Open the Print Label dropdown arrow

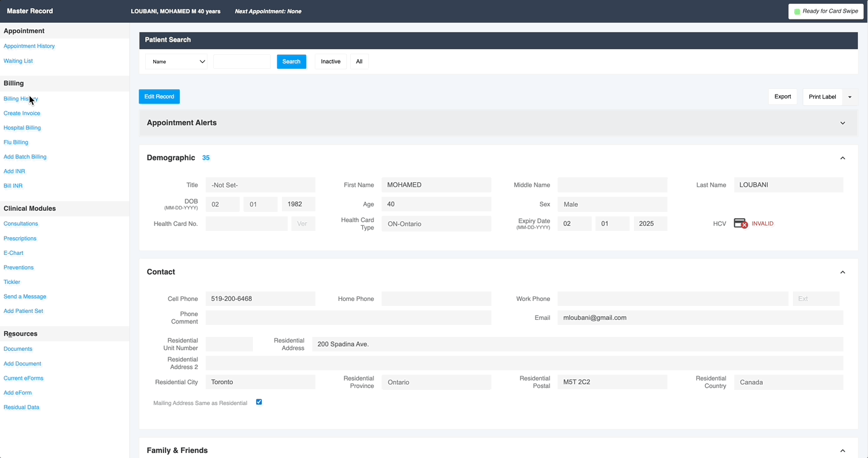coord(850,97)
